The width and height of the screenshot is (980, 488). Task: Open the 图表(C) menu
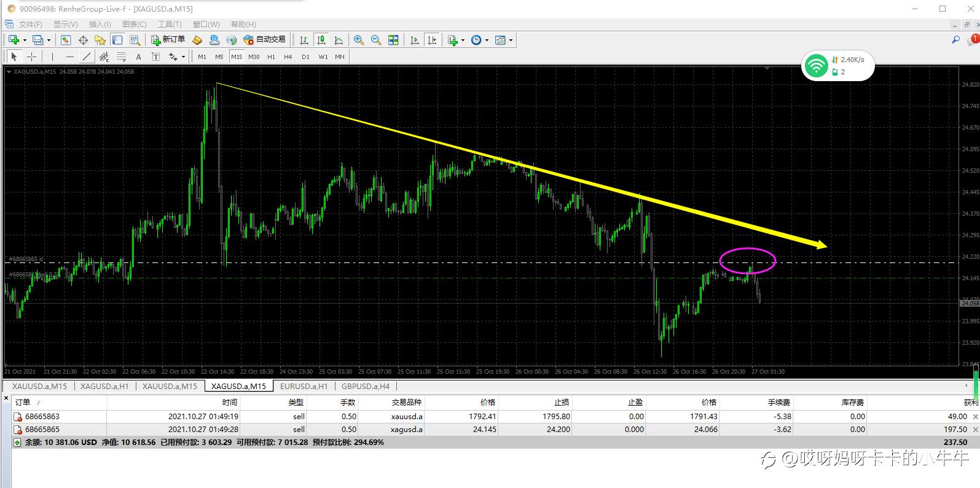tap(134, 24)
